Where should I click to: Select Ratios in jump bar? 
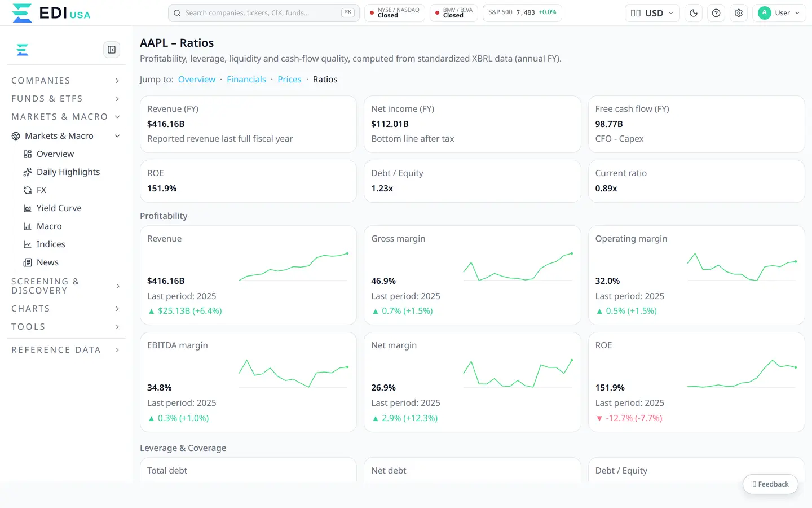coord(325,80)
